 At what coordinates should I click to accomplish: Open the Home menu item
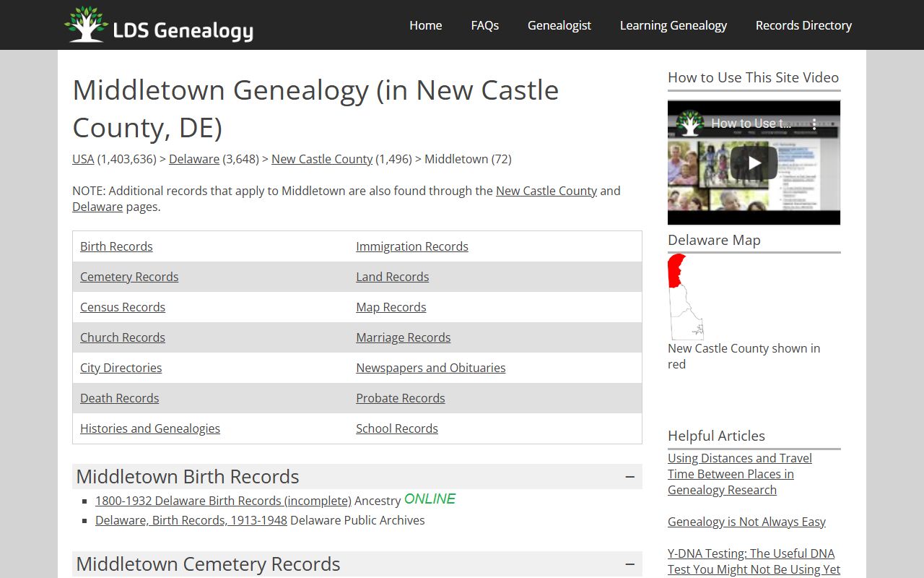pos(426,25)
